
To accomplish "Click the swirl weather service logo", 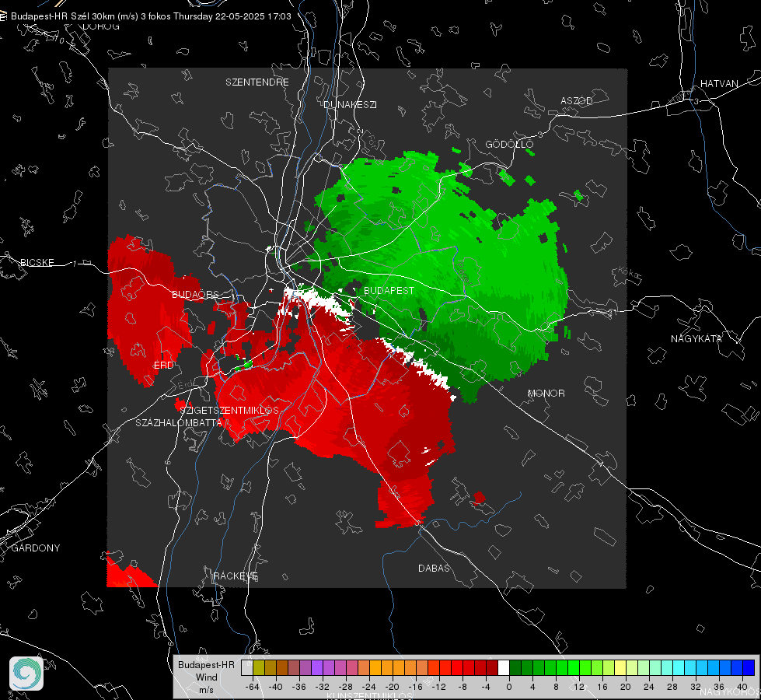I will coord(26,674).
